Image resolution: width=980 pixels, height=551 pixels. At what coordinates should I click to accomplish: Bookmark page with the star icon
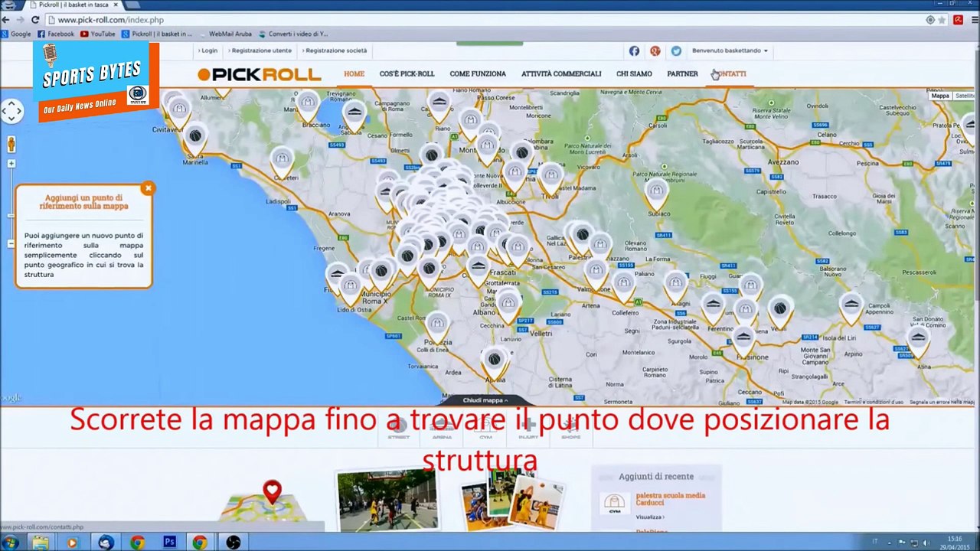941,20
